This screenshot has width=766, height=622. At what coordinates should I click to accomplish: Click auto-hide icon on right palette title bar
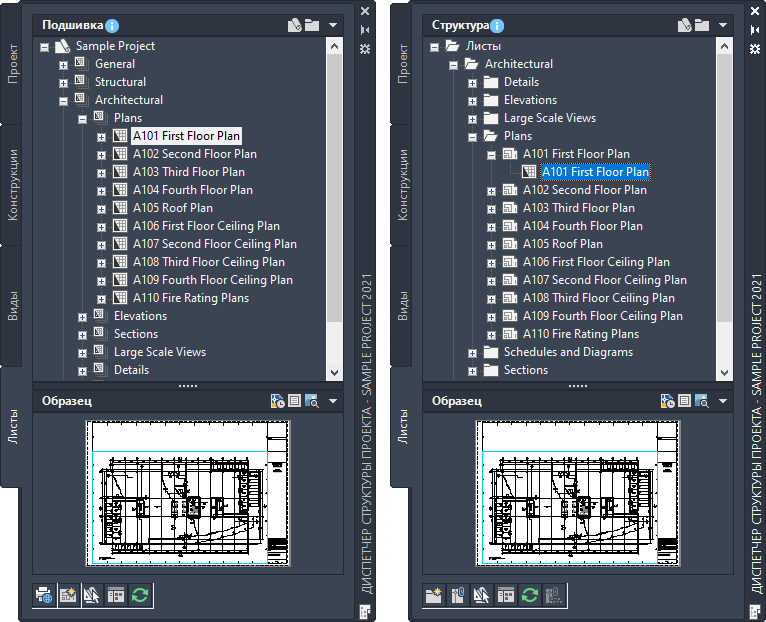coord(755,30)
